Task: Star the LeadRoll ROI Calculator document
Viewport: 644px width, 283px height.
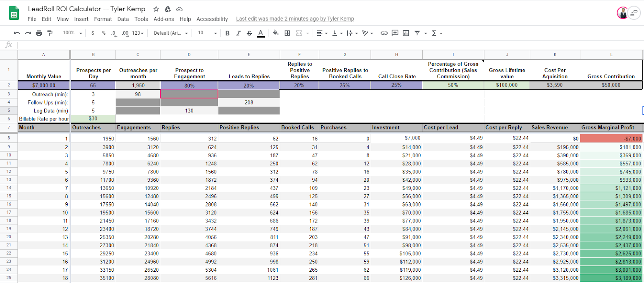Action: tap(156, 9)
